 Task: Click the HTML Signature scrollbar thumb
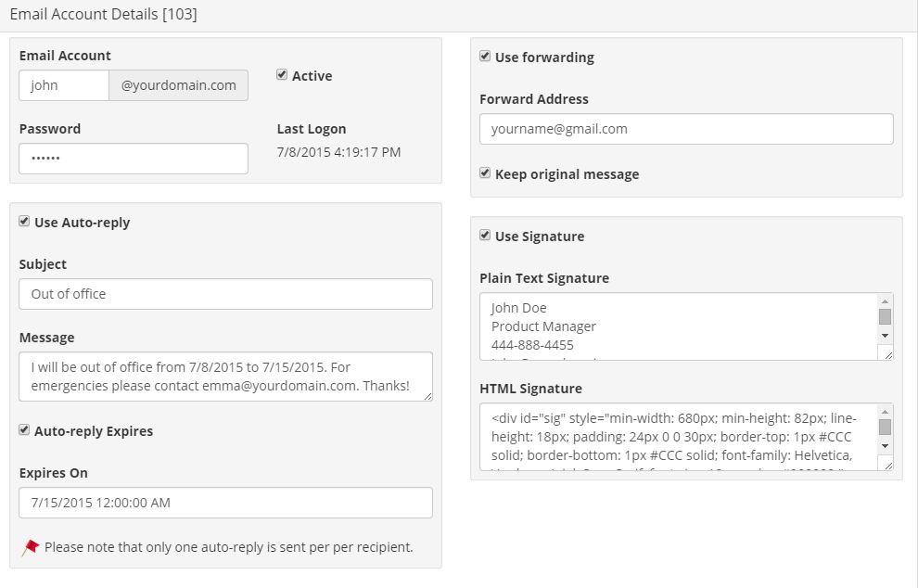(885, 427)
